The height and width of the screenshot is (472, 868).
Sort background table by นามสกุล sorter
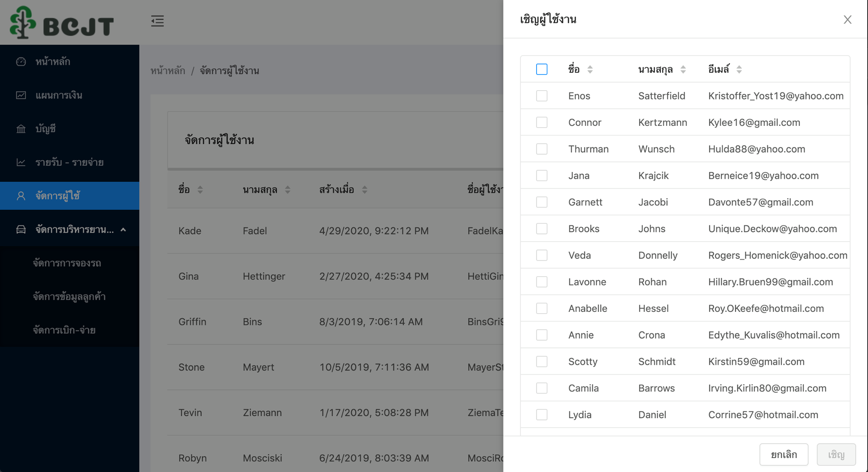click(287, 190)
